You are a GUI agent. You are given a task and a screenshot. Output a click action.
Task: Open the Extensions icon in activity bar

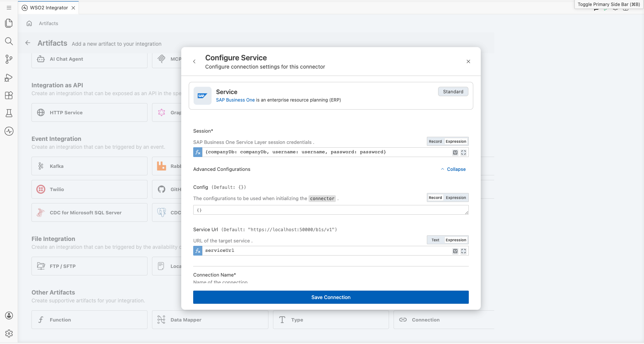(9, 95)
